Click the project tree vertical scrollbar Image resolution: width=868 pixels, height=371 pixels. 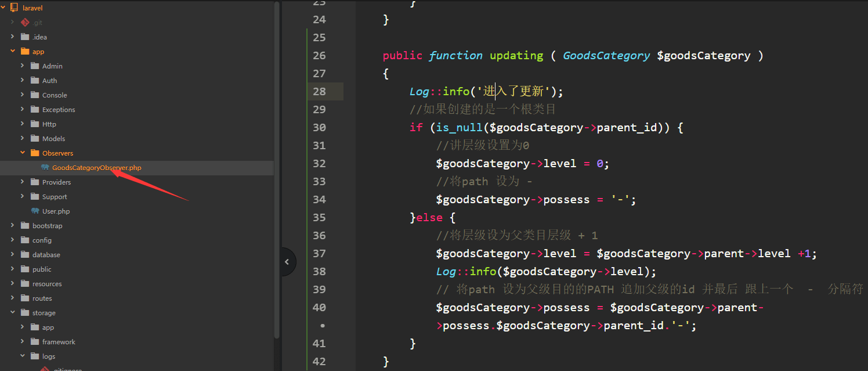pos(277,168)
